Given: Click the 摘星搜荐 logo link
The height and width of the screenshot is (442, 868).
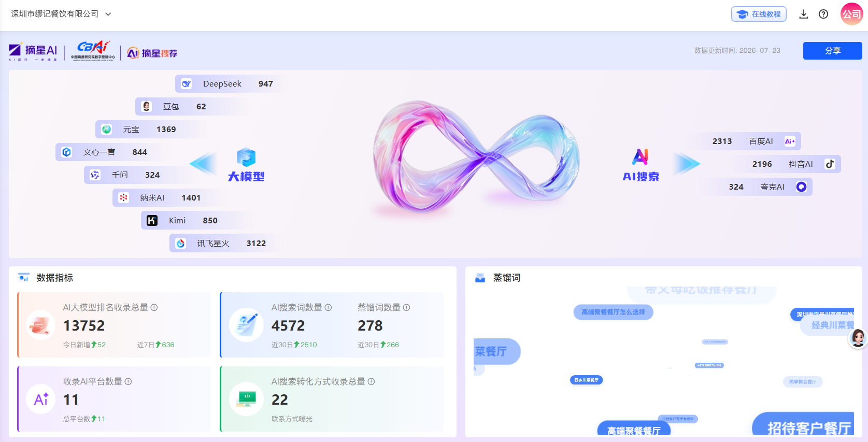Looking at the screenshot, I should (x=152, y=53).
